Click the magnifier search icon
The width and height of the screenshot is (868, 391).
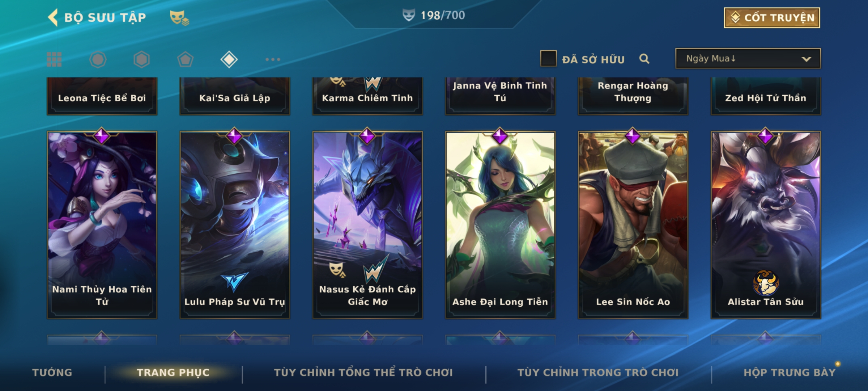pos(644,59)
